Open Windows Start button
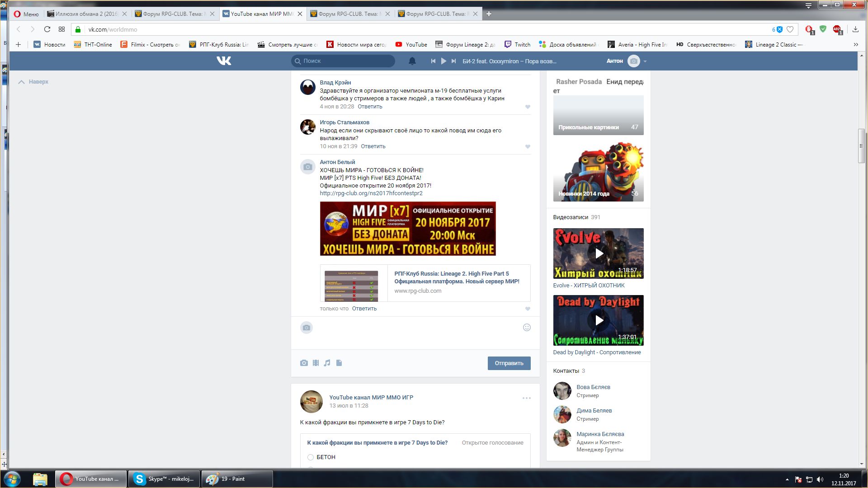The width and height of the screenshot is (868, 488). (12, 479)
